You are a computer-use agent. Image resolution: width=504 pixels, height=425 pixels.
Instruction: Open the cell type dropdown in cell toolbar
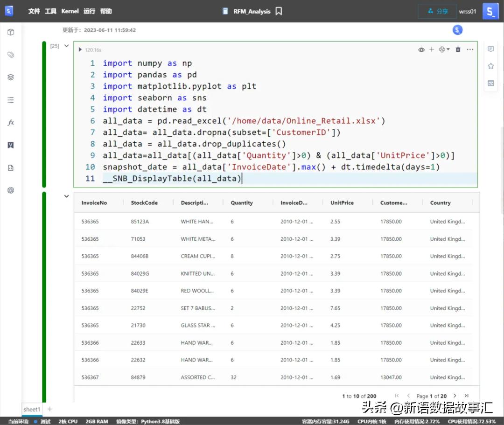(444, 49)
